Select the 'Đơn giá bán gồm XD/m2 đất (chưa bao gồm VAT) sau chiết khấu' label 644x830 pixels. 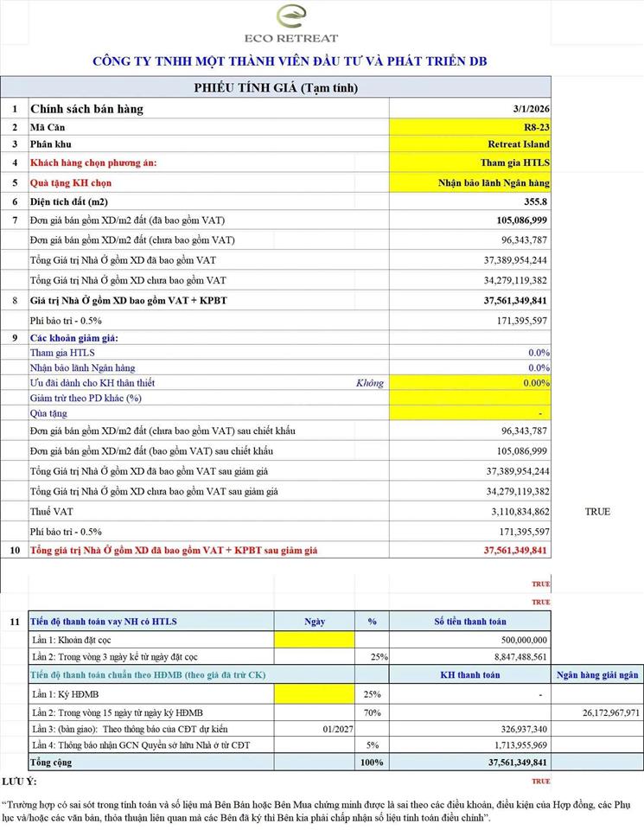[x=163, y=431]
